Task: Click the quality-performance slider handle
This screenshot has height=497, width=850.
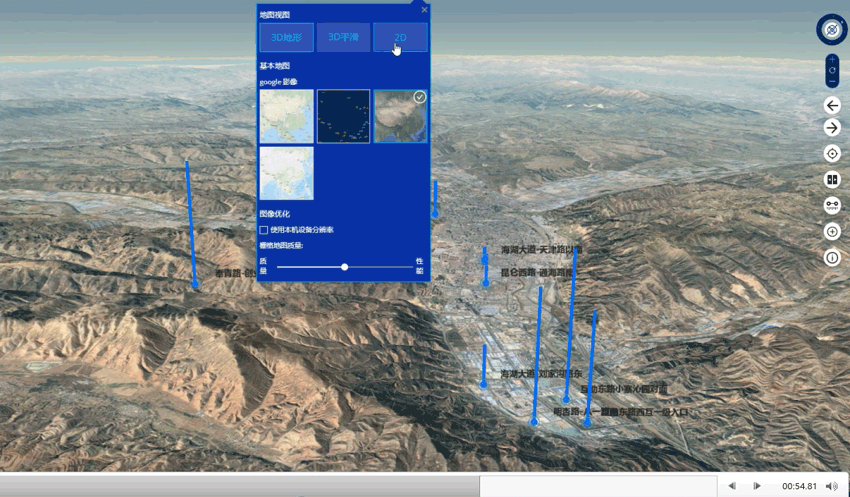Action: point(345,267)
